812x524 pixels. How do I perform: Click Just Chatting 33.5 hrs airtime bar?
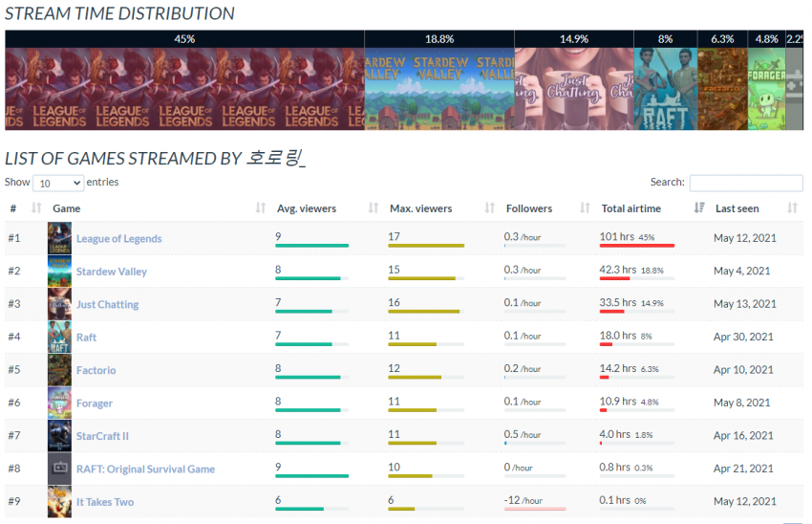click(x=637, y=311)
